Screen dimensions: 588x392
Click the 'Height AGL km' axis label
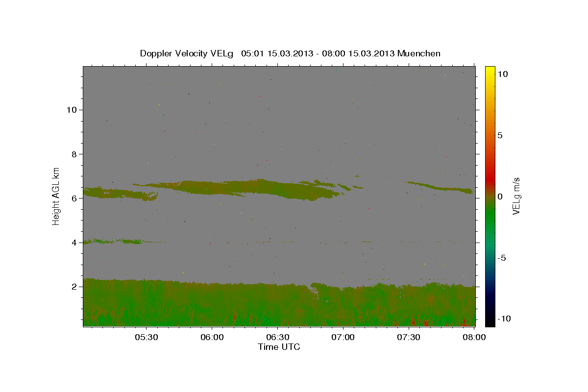pyautogui.click(x=56, y=196)
